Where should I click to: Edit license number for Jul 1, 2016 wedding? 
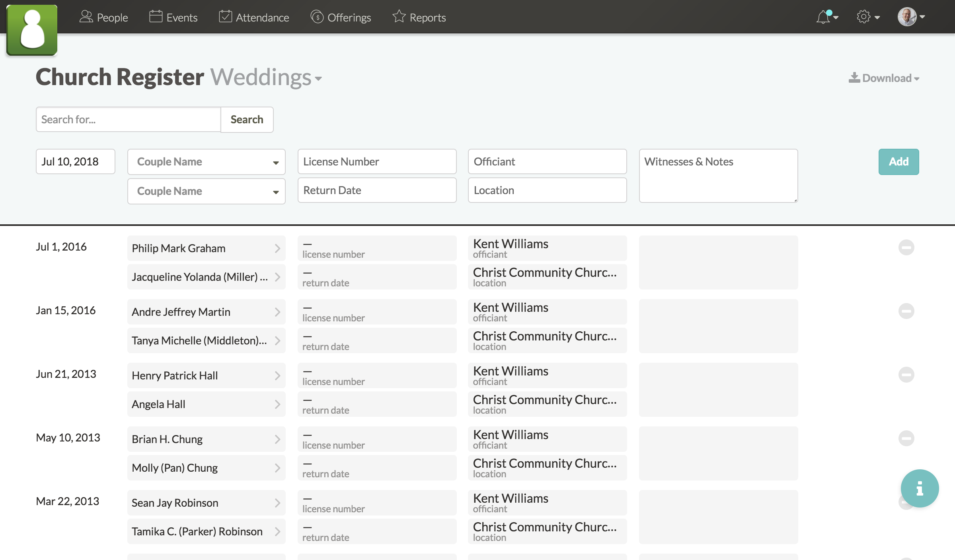pyautogui.click(x=377, y=248)
